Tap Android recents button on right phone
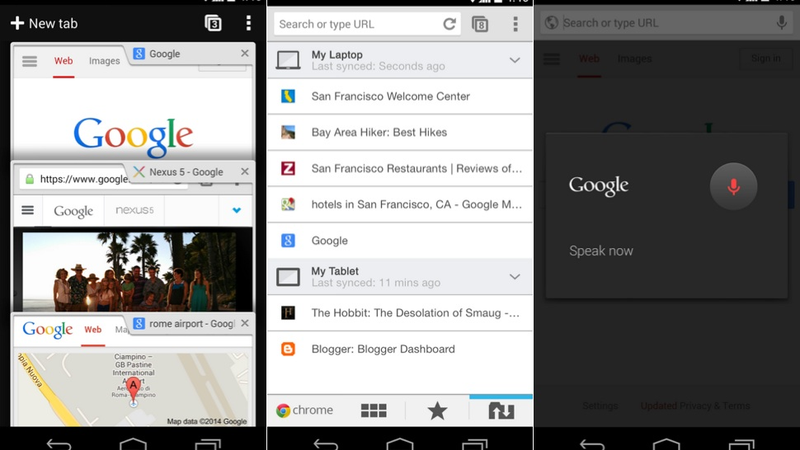This screenshot has width=800, height=450. click(x=741, y=444)
